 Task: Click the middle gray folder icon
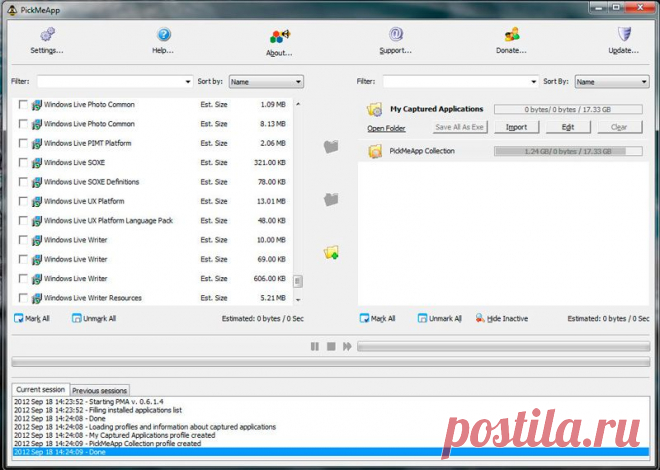(331, 199)
